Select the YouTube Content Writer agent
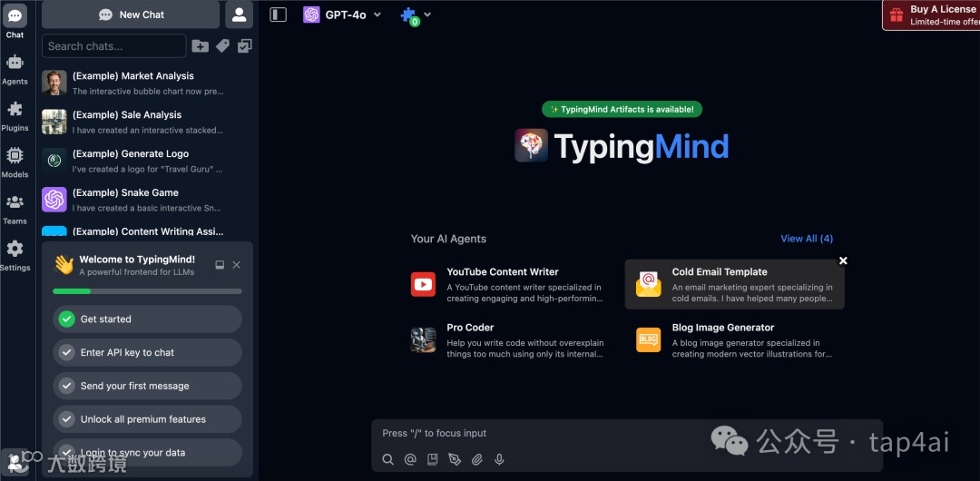This screenshot has width=980, height=481. pyautogui.click(x=508, y=285)
